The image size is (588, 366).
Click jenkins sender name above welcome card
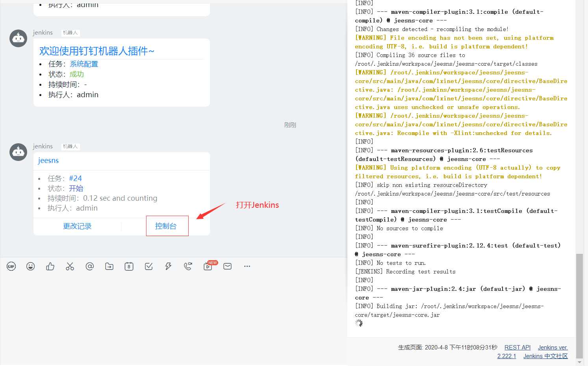pos(43,33)
